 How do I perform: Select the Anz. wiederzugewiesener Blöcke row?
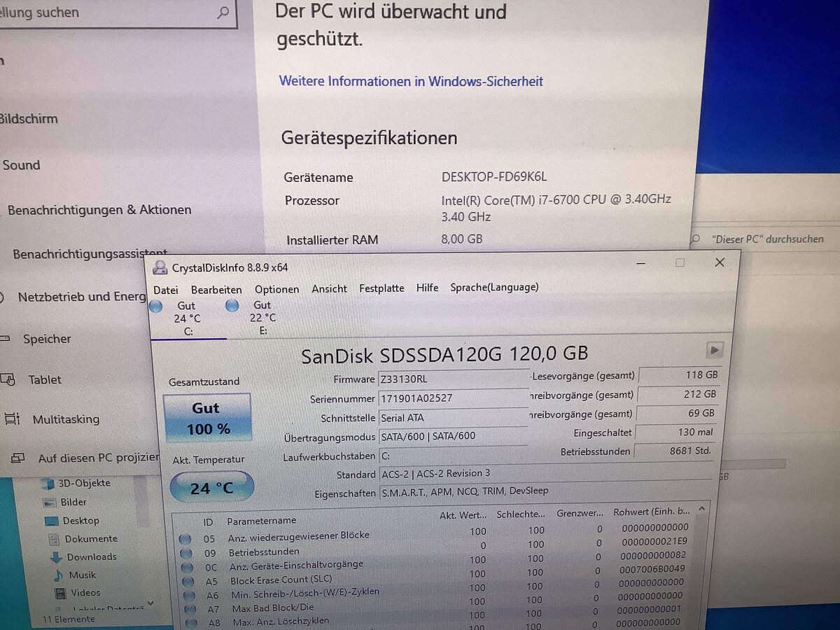(434, 534)
